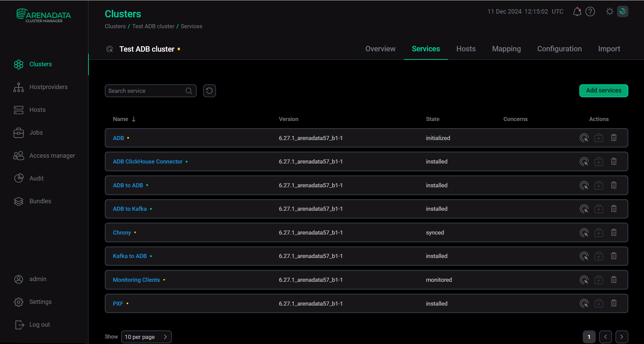The height and width of the screenshot is (344, 644).
Task: Click maintenance icon in ADB to ADB row
Action: [x=599, y=185]
